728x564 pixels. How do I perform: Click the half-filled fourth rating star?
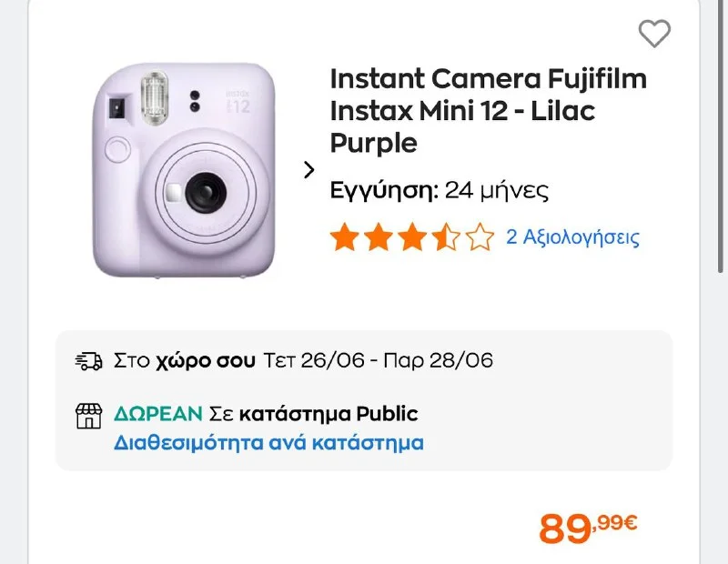445,238
